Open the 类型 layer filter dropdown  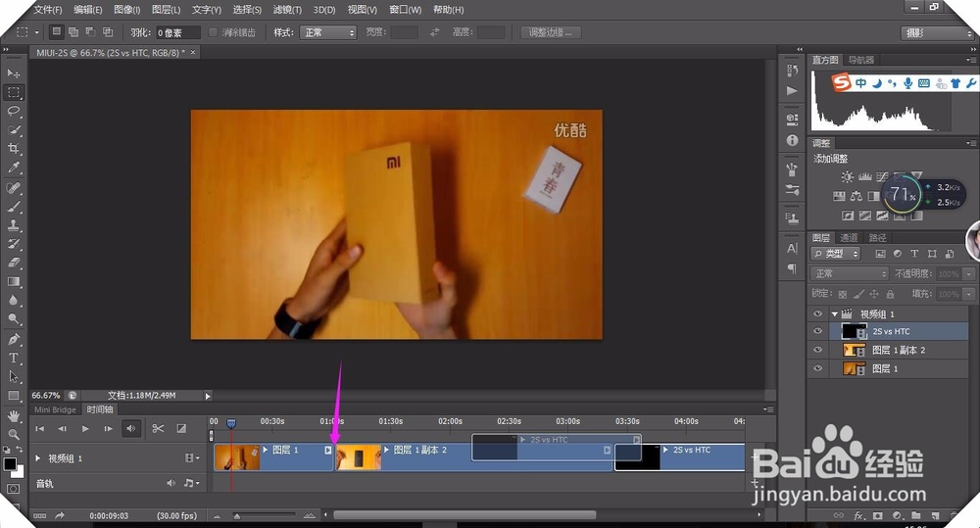(x=836, y=254)
